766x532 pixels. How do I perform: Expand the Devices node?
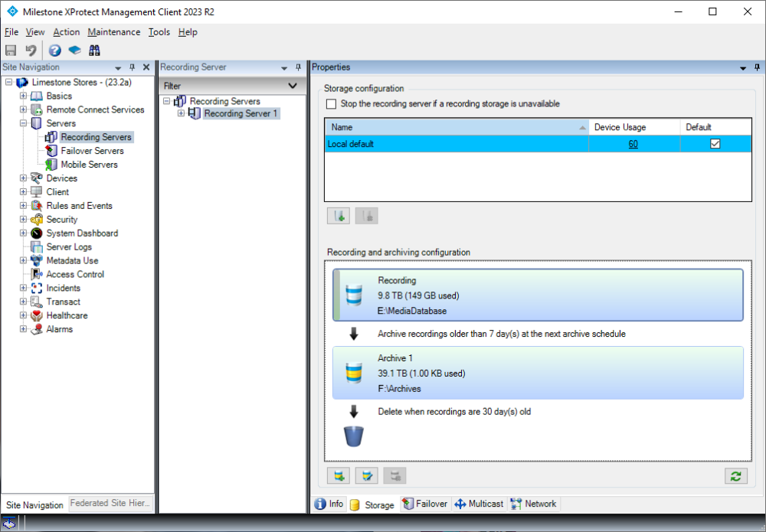[23, 178]
